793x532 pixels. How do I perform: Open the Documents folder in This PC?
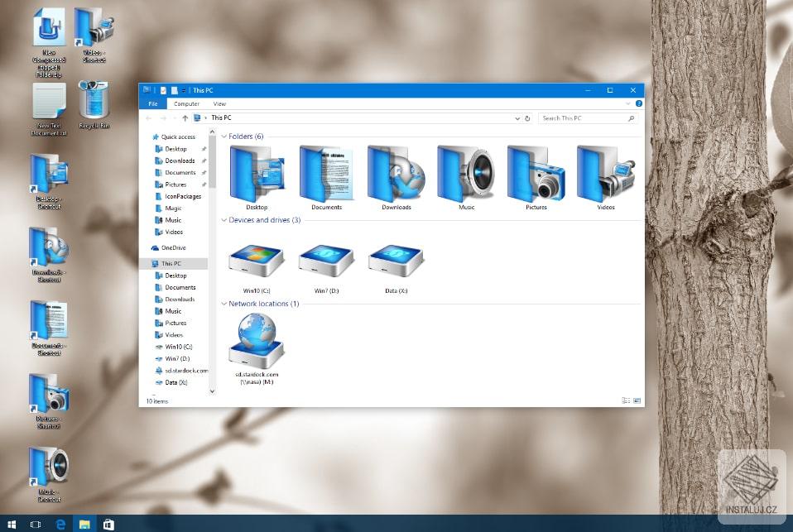[326, 174]
